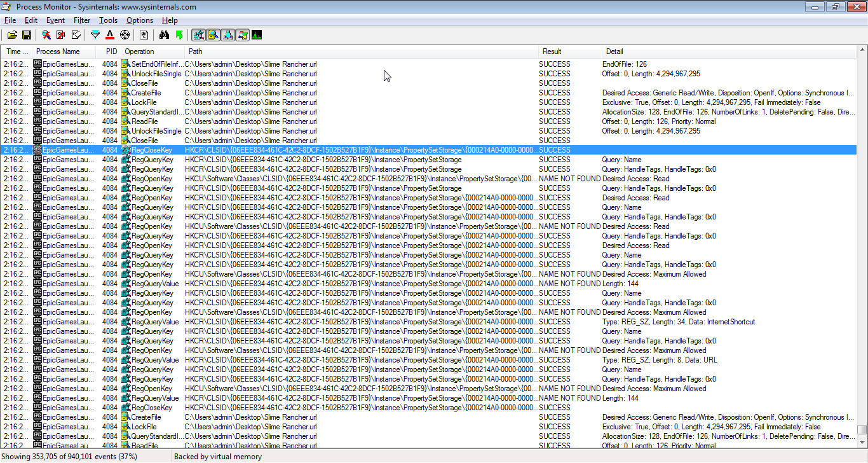The height and width of the screenshot is (463, 868).
Task: Toggle Show Network Activity button
Action: coord(227,35)
